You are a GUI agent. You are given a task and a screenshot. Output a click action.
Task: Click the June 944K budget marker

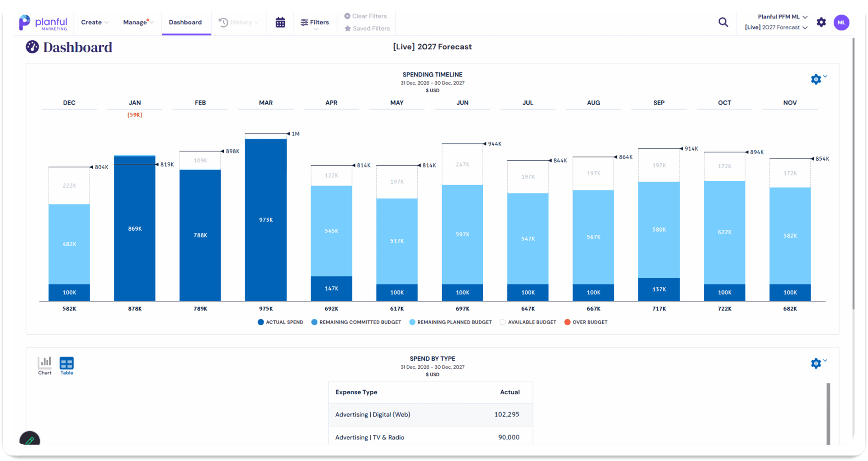pos(492,144)
